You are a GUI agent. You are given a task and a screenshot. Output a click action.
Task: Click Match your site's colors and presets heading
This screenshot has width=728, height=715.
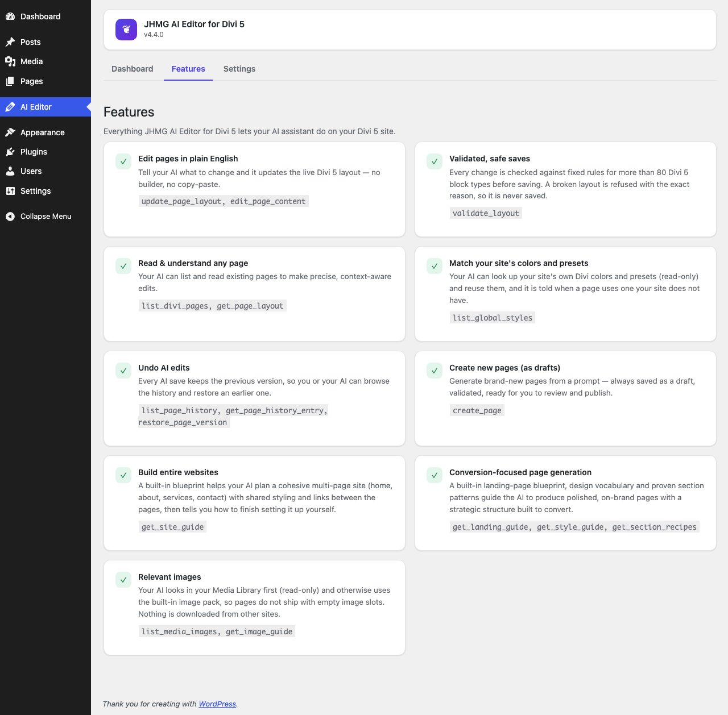tap(519, 263)
